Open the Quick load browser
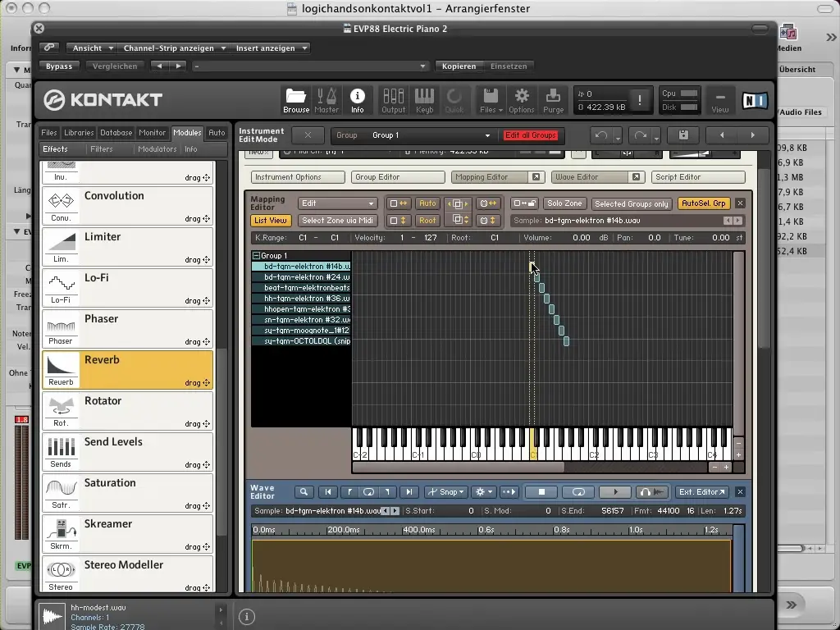This screenshot has height=630, width=840. pyautogui.click(x=454, y=100)
